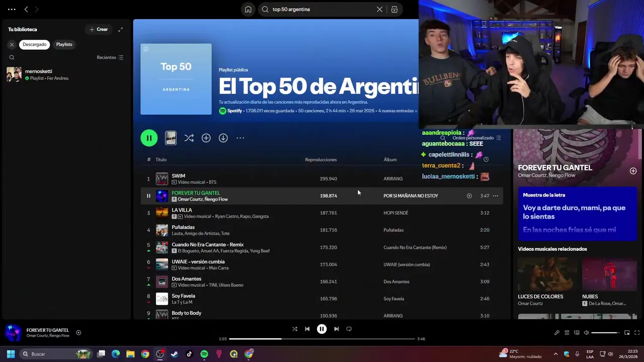Toggle repeat in bottom player
This screenshot has height=362, width=644.
[349, 329]
